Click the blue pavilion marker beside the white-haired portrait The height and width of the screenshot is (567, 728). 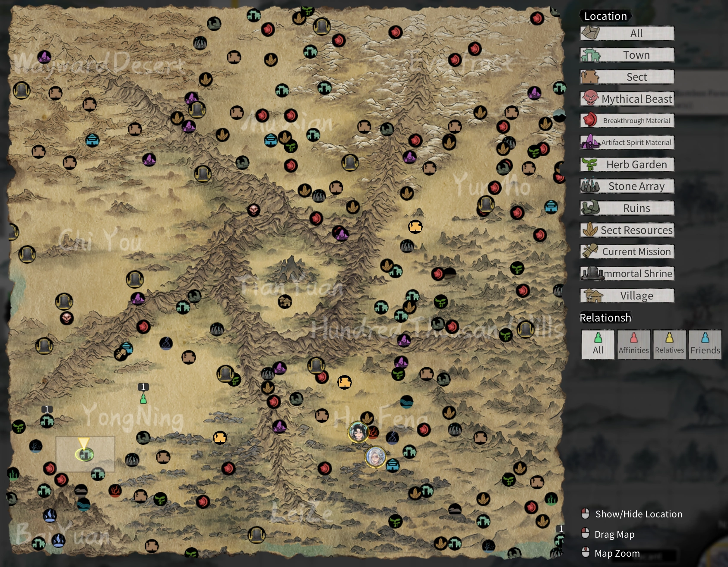(392, 465)
